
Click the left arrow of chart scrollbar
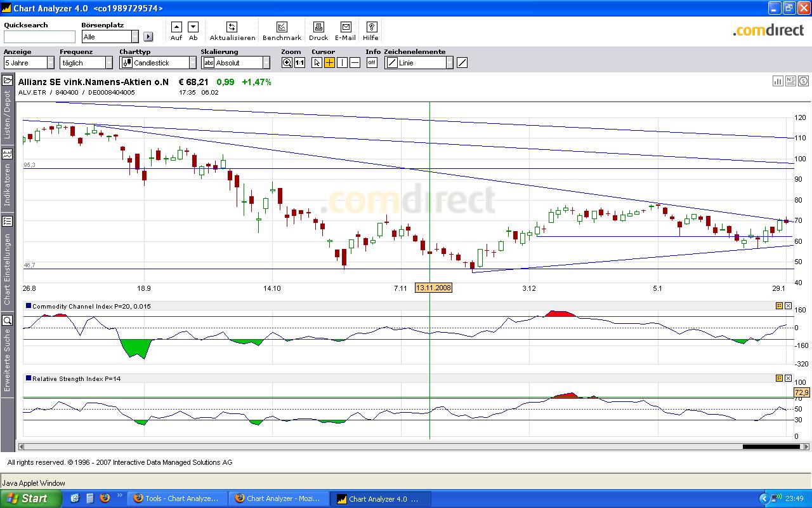coord(22,446)
